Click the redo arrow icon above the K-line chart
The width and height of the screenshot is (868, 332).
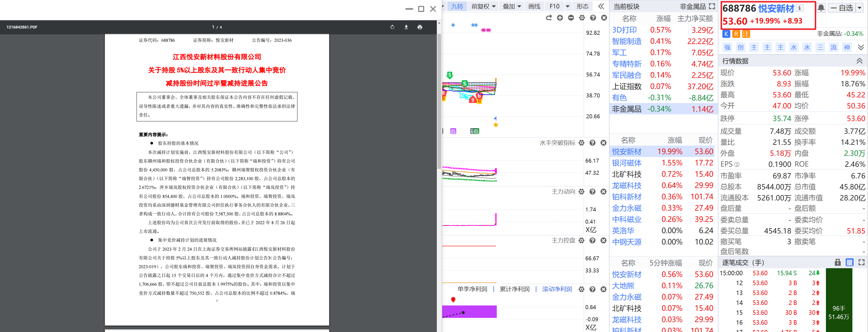coord(549,18)
